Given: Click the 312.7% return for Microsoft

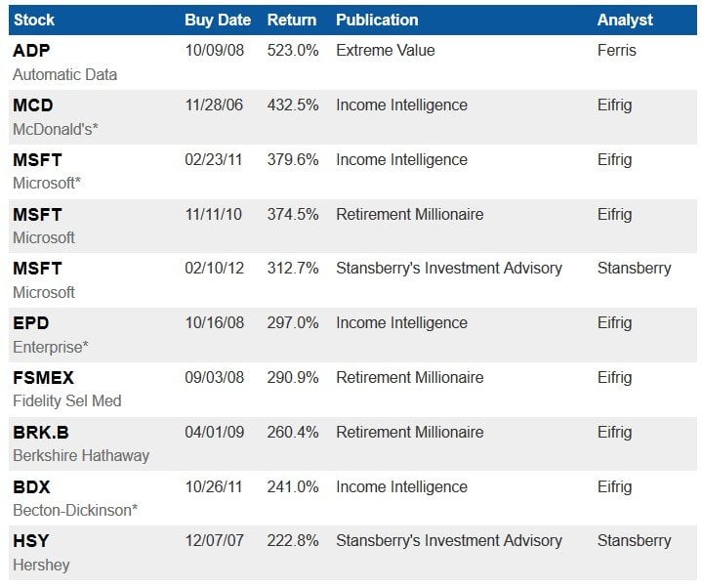Looking at the screenshot, I should click(292, 269).
